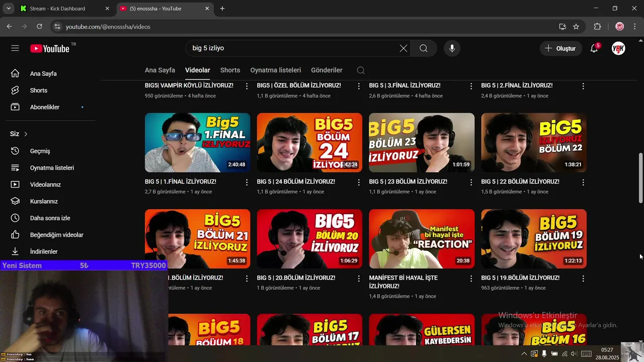Screen dimensions: 644x362
Task: Play the Big5 Bölüm 23 thumbnail
Action: coord(422,143)
